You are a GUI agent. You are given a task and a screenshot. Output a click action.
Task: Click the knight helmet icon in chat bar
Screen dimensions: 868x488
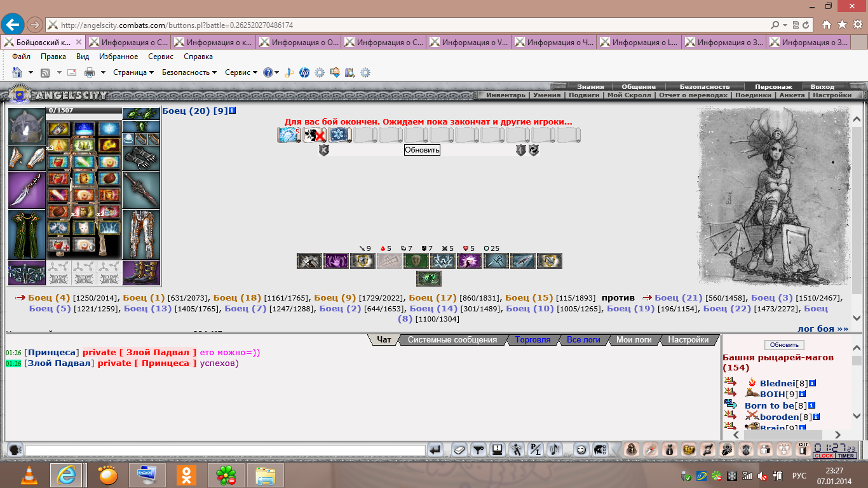pos(599,450)
